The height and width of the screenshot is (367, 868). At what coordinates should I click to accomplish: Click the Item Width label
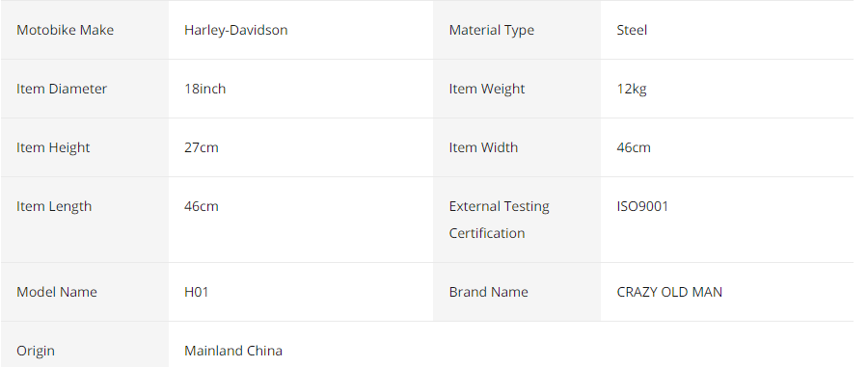[x=483, y=147]
